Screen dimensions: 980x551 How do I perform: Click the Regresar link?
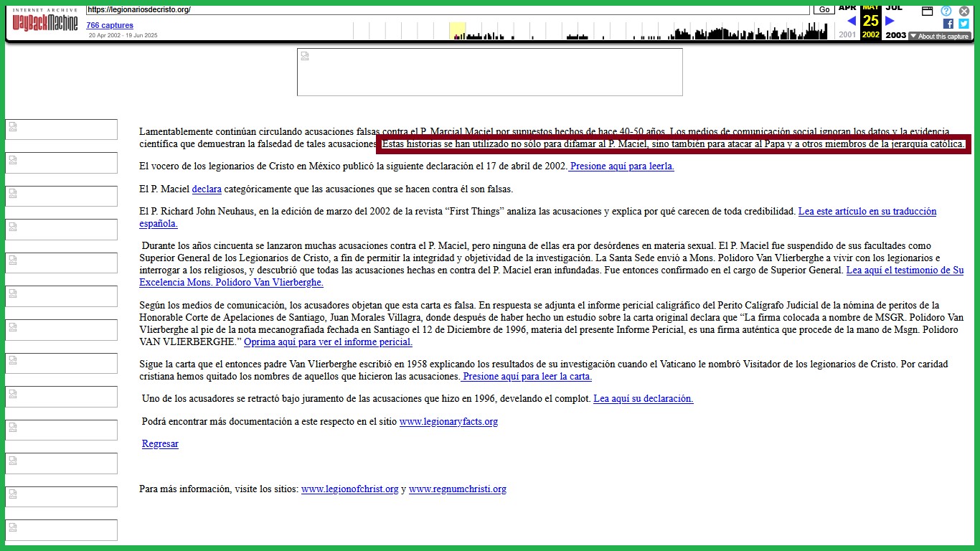tap(160, 444)
